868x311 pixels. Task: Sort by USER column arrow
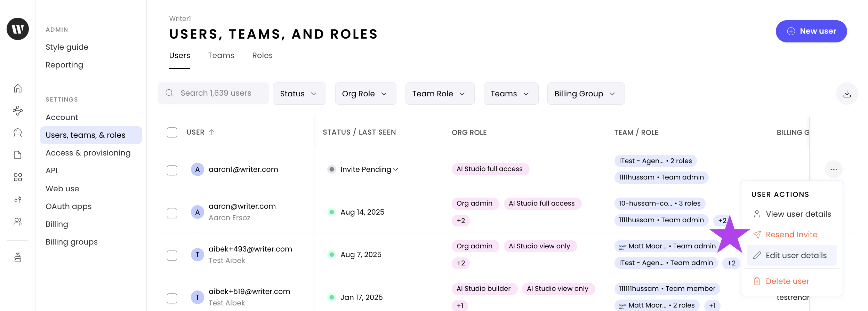pyautogui.click(x=211, y=132)
